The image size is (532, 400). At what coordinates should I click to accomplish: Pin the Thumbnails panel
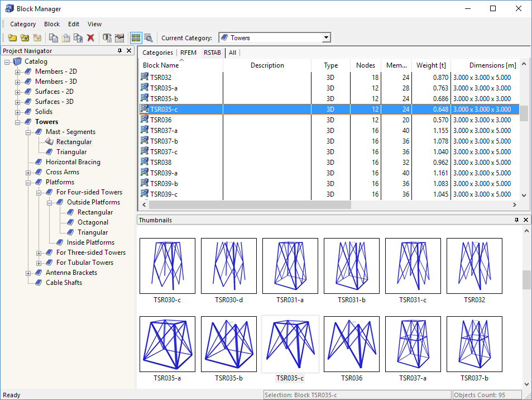516,220
